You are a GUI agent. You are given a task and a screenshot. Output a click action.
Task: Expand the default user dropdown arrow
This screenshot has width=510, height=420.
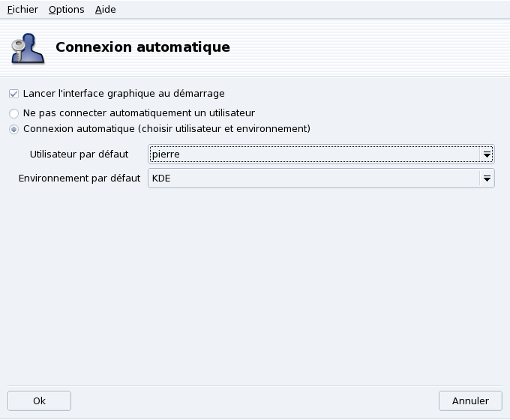[x=487, y=154]
